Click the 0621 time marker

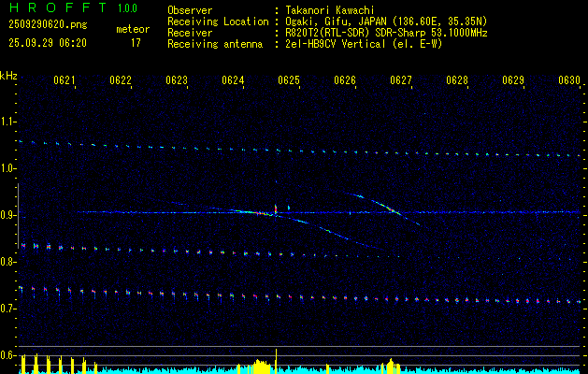click(x=65, y=79)
